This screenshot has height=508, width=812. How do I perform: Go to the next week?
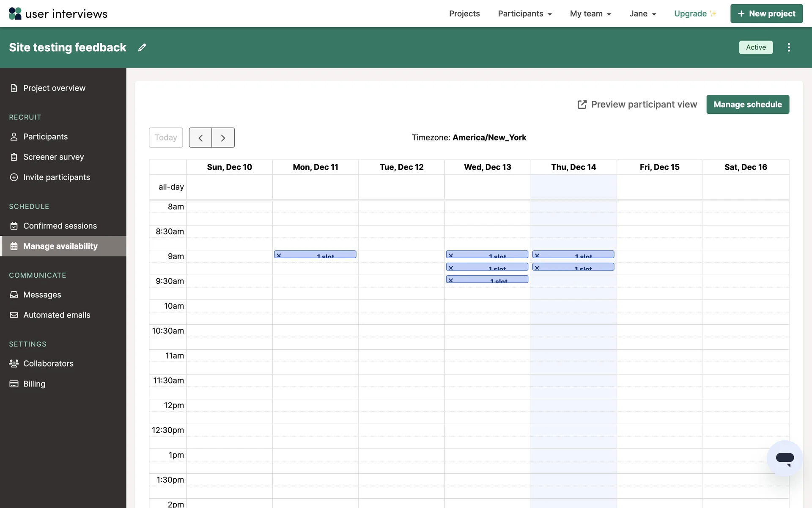click(223, 138)
